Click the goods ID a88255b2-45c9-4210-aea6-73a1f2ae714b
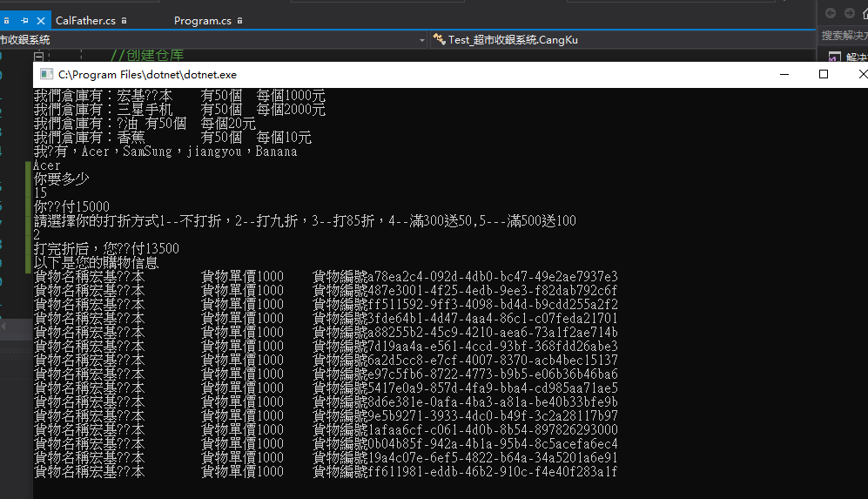This screenshot has height=499, width=868. click(492, 333)
